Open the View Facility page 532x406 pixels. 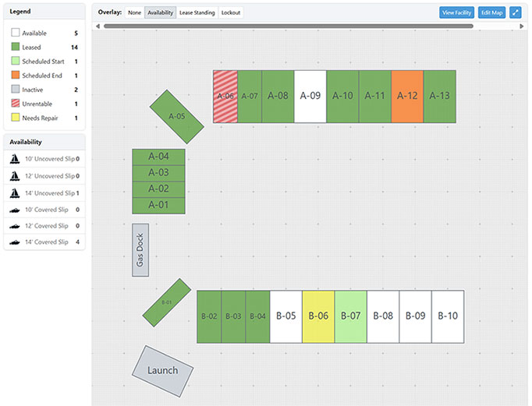coord(456,12)
